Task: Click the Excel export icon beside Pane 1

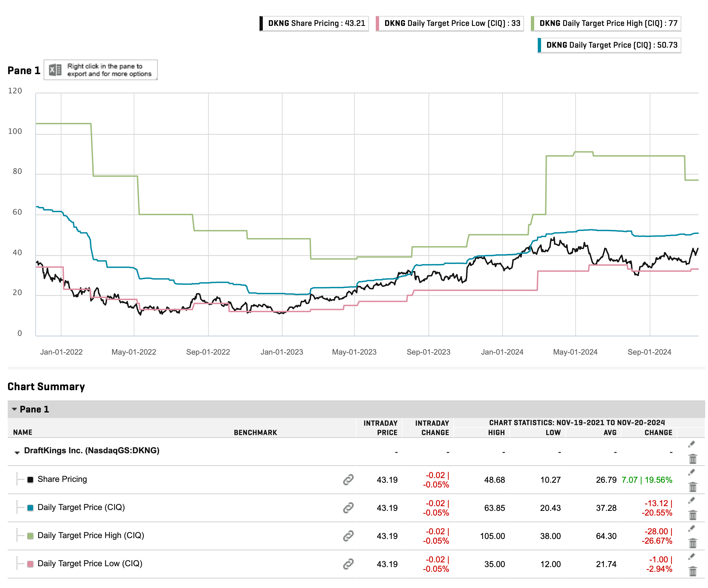Action: point(55,70)
